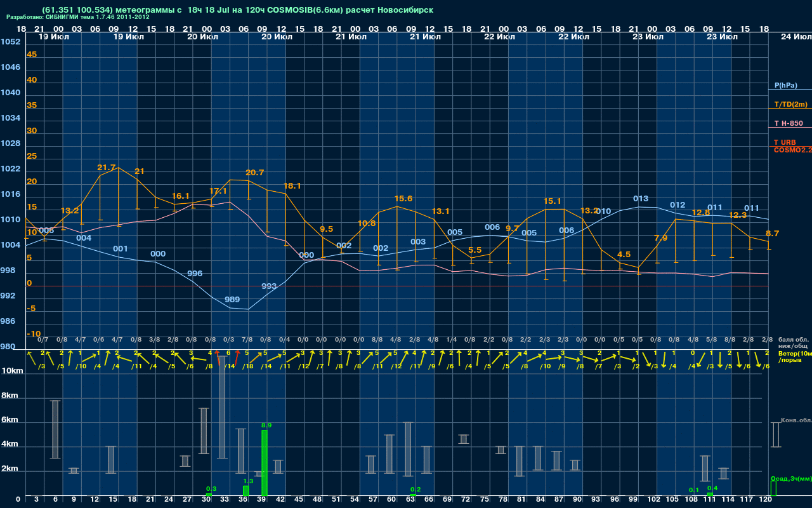Image resolution: width=812 pixels, height=508 pixels.
Task: Click the 1.3 precipitation amount label
Action: pyautogui.click(x=248, y=481)
